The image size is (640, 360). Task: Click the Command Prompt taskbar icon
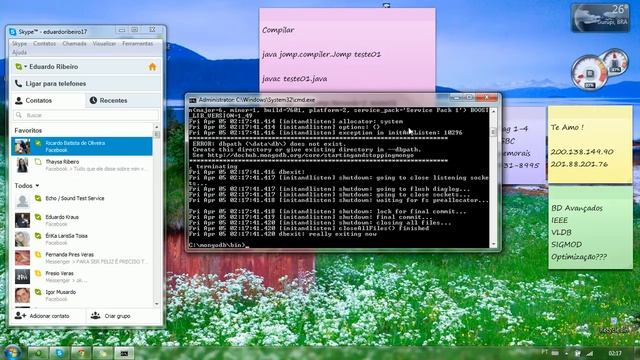(x=124, y=353)
